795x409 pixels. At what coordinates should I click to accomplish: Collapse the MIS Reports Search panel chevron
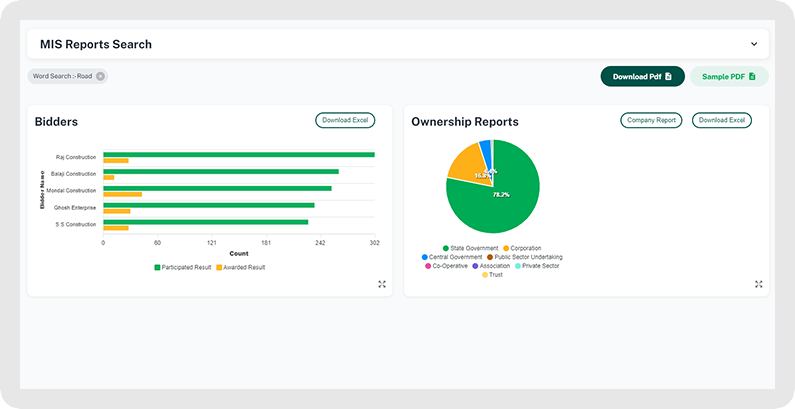754,44
